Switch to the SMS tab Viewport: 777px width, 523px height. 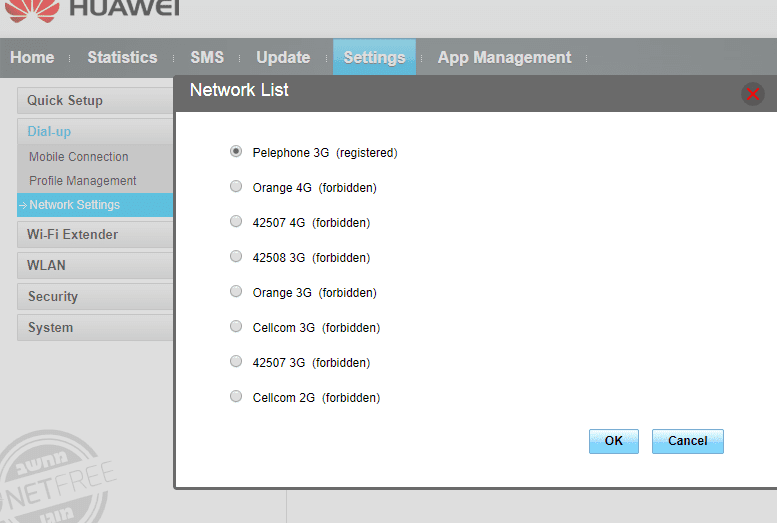click(x=207, y=58)
